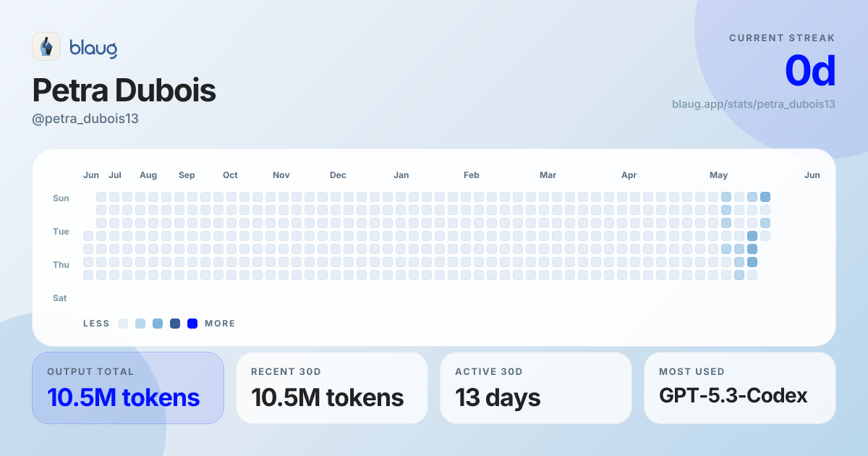Click the Nov month label
The height and width of the screenshot is (456, 868).
coord(281,175)
